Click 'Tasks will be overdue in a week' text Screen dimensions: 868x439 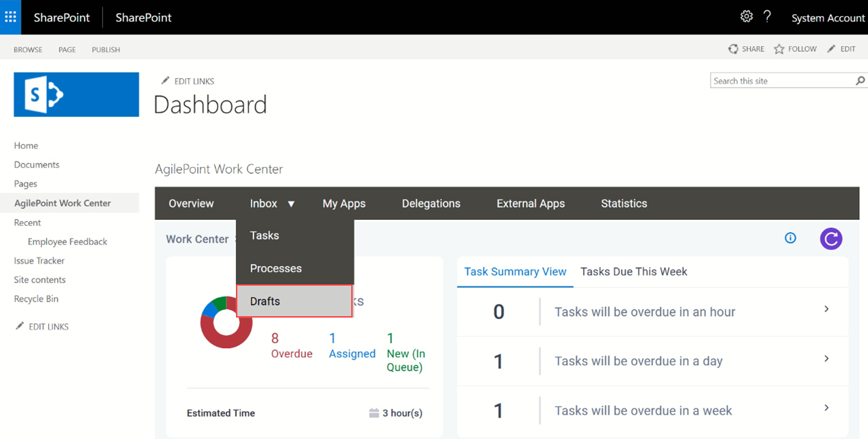(644, 411)
